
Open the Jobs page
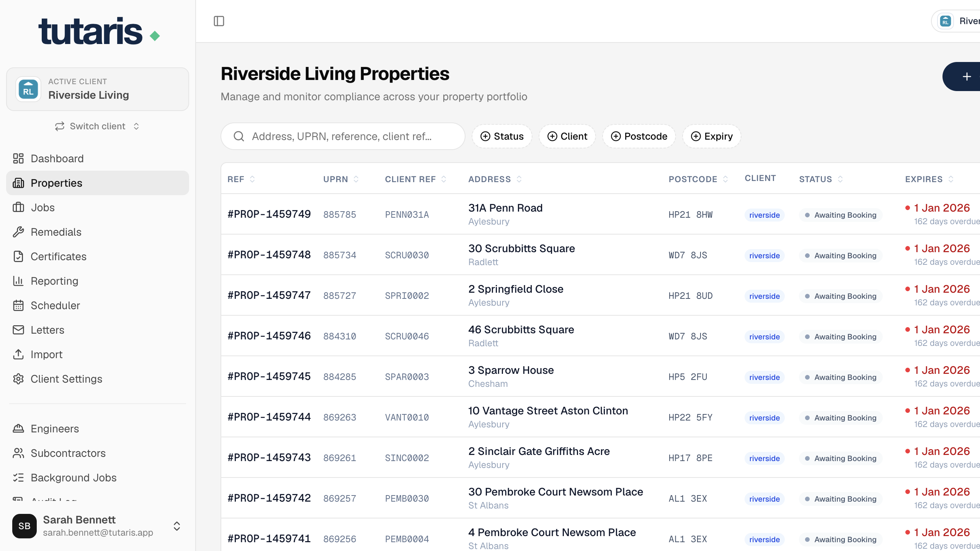click(x=98, y=207)
